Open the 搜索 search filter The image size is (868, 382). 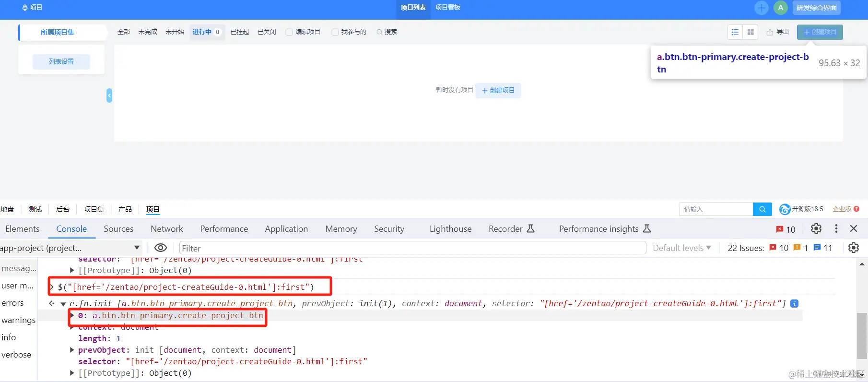[x=387, y=32]
